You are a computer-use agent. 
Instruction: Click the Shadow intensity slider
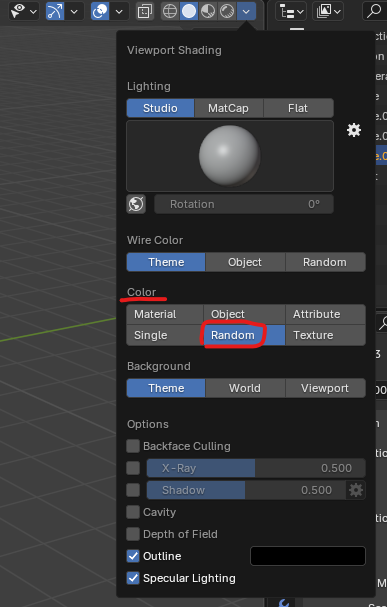[x=246, y=490]
